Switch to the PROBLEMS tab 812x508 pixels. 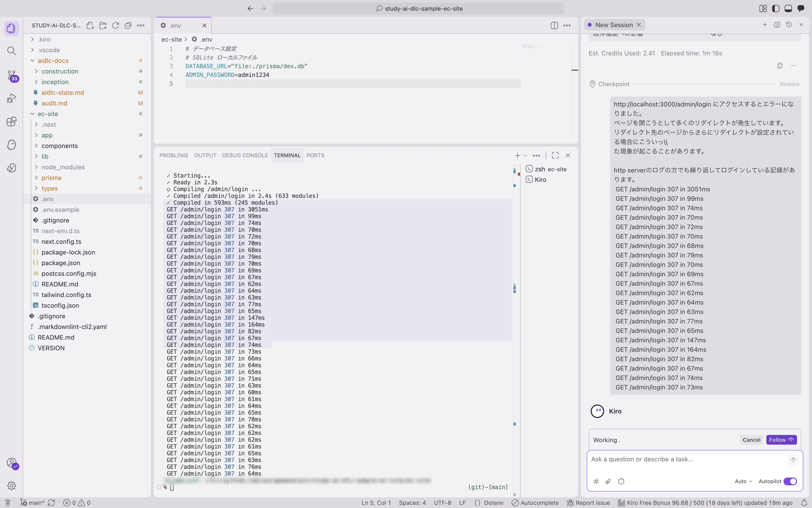[x=174, y=155]
